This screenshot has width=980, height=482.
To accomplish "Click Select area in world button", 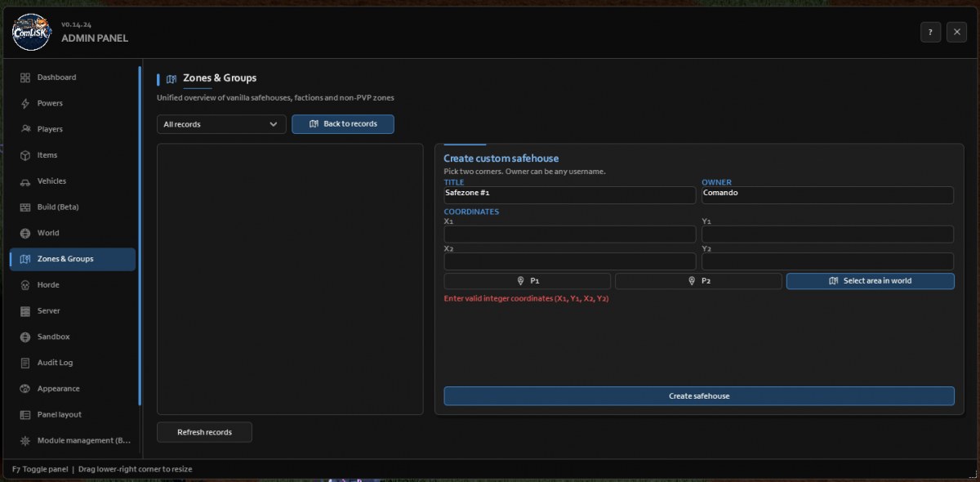I will point(871,281).
